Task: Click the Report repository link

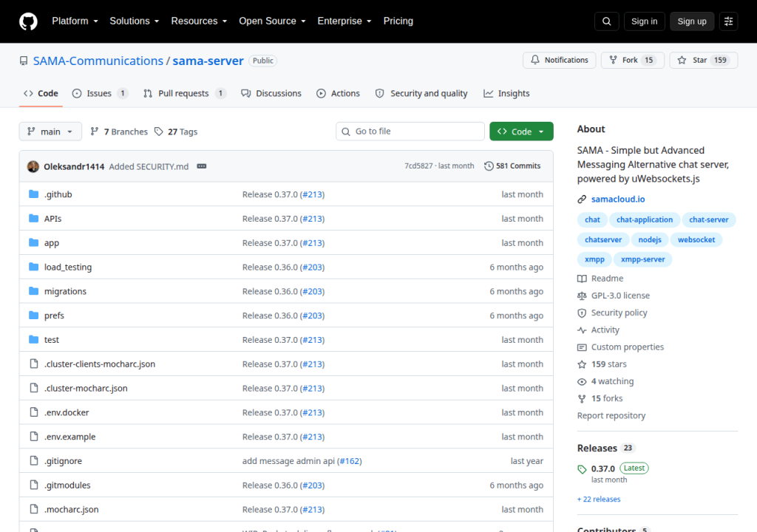Action: 611,415
